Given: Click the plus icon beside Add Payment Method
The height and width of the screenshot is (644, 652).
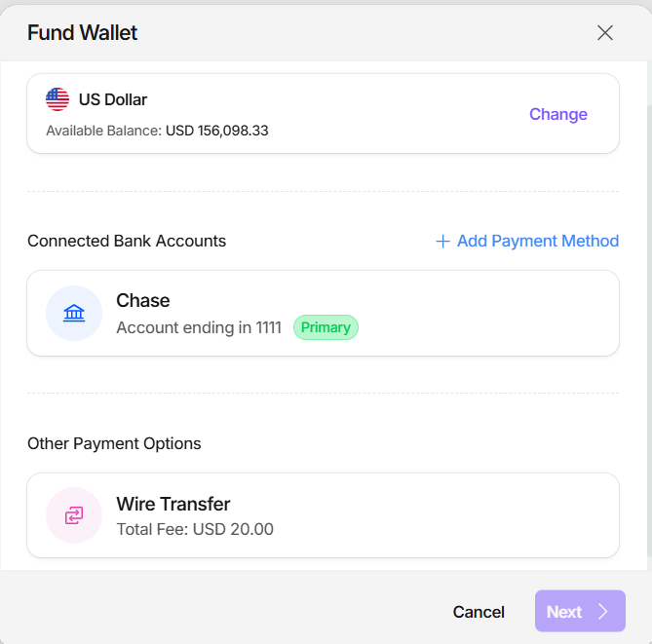Looking at the screenshot, I should [x=442, y=242].
